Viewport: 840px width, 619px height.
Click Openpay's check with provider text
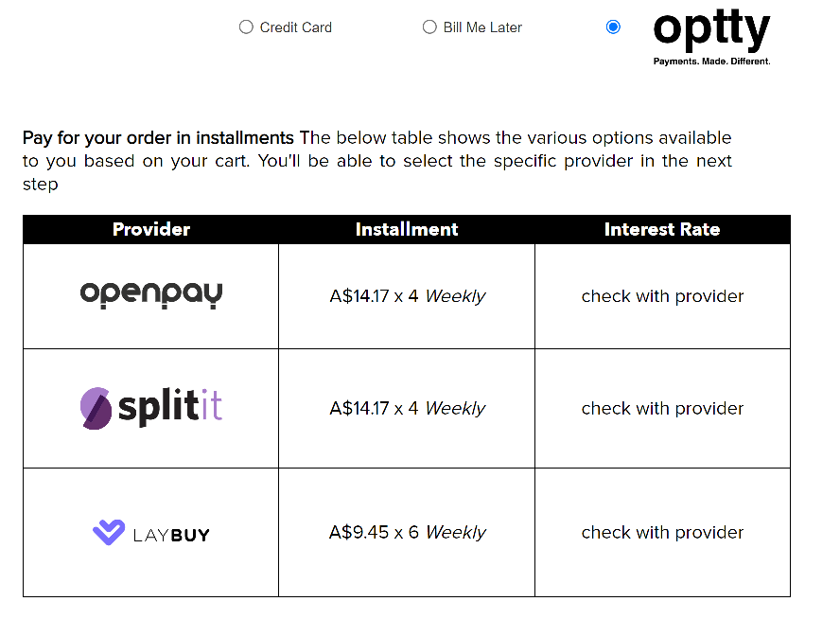click(x=662, y=296)
